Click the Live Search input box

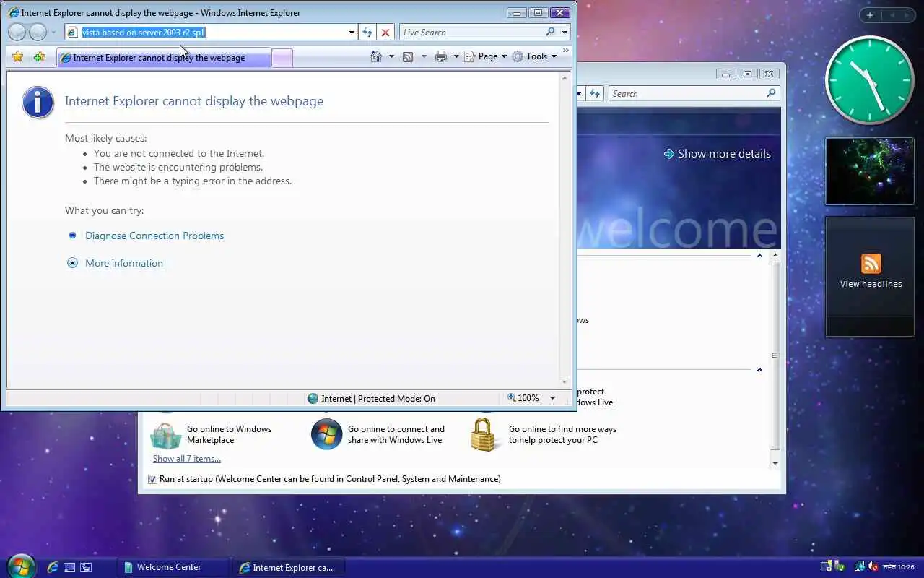(x=471, y=32)
